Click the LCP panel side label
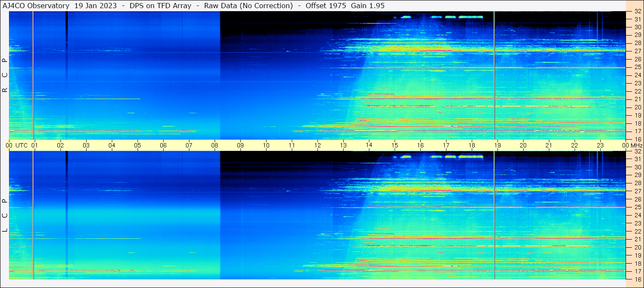The image size is (644, 288). coord(5,216)
